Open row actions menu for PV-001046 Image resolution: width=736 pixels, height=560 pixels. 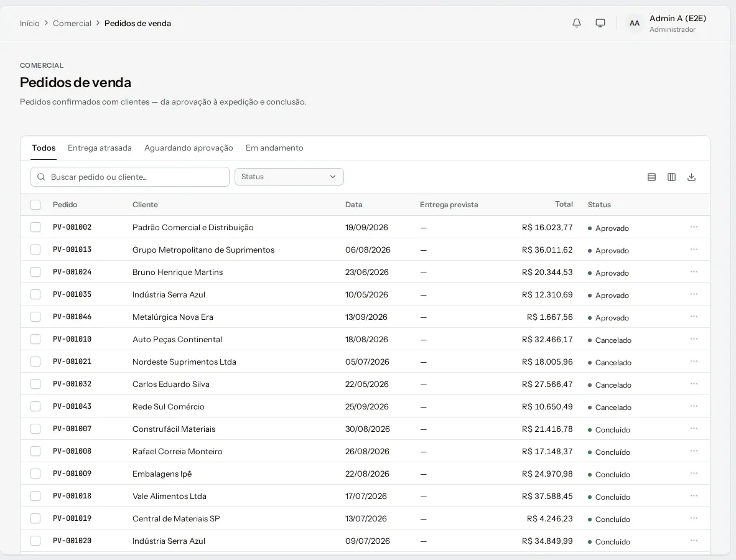click(x=694, y=316)
